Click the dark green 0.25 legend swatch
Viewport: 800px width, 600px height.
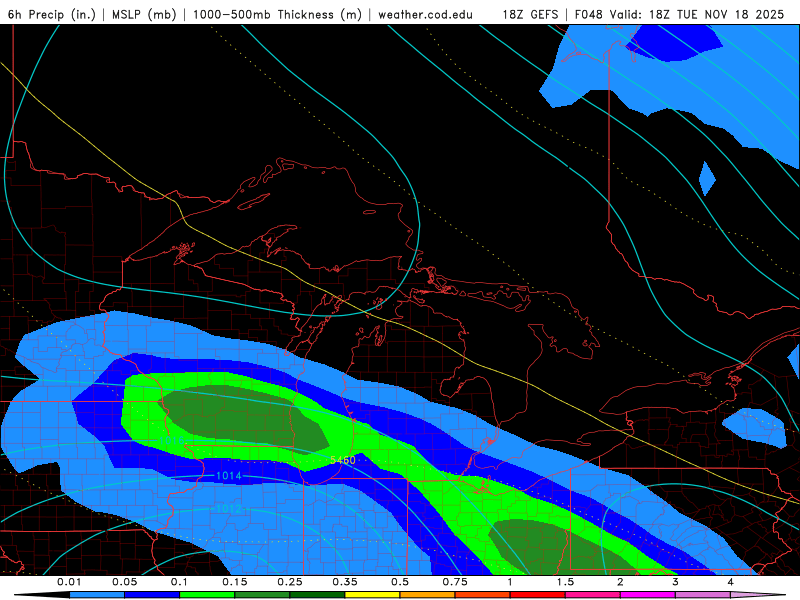pyautogui.click(x=317, y=595)
